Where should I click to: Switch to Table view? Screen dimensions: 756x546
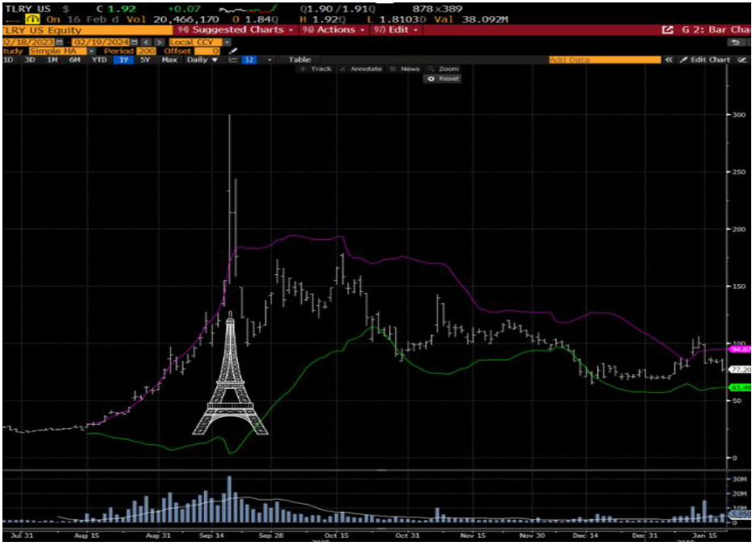tap(299, 60)
